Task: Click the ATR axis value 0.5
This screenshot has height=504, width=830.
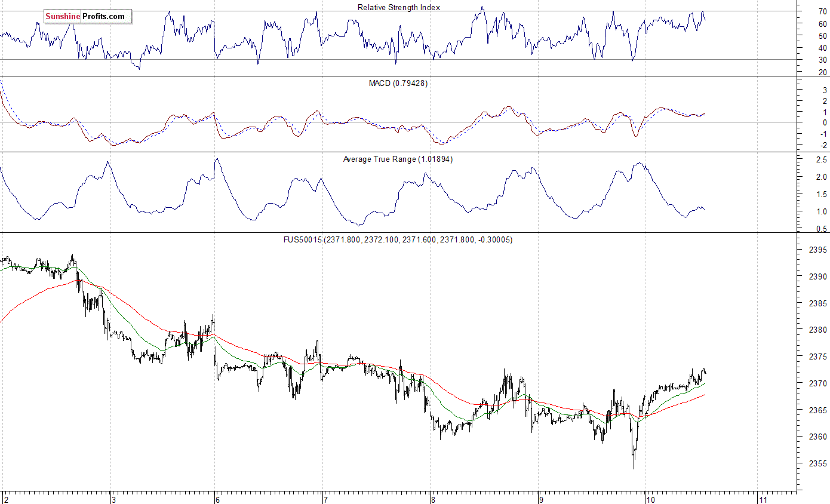Action: tap(822, 229)
